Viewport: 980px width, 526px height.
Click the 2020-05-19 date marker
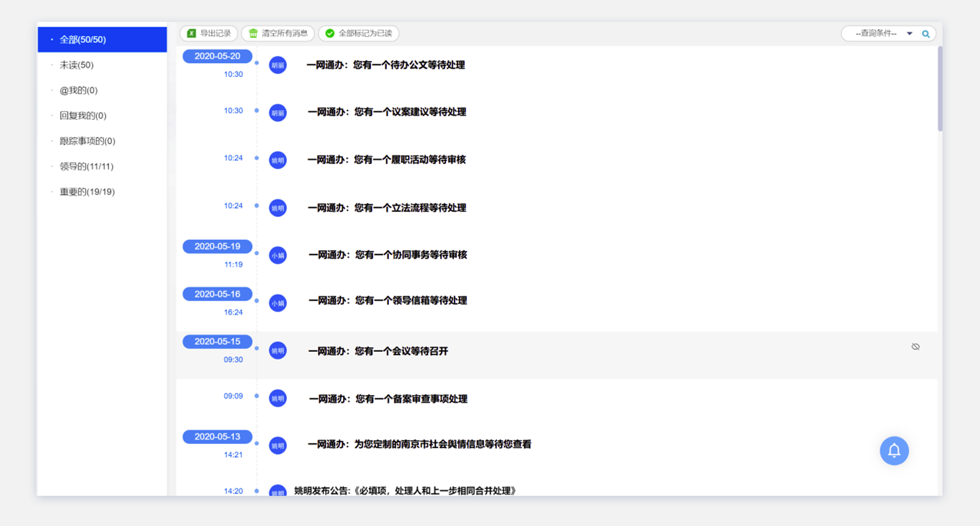[x=217, y=246]
